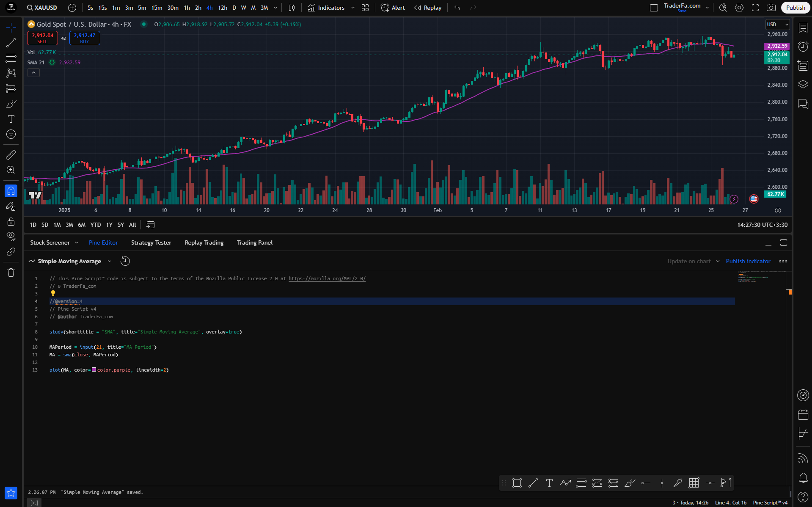
Task: Toggle lock all drawing tools
Action: point(11,221)
